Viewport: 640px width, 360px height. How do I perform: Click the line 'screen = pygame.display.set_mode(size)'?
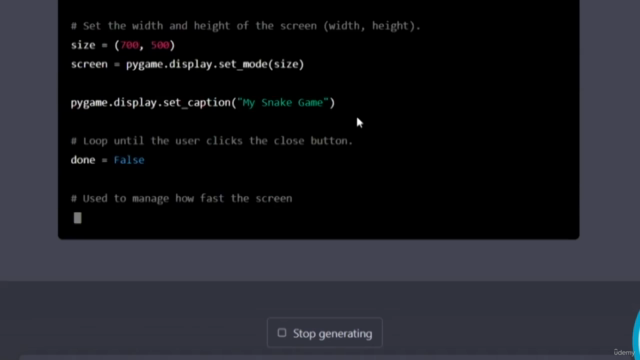tap(187, 64)
